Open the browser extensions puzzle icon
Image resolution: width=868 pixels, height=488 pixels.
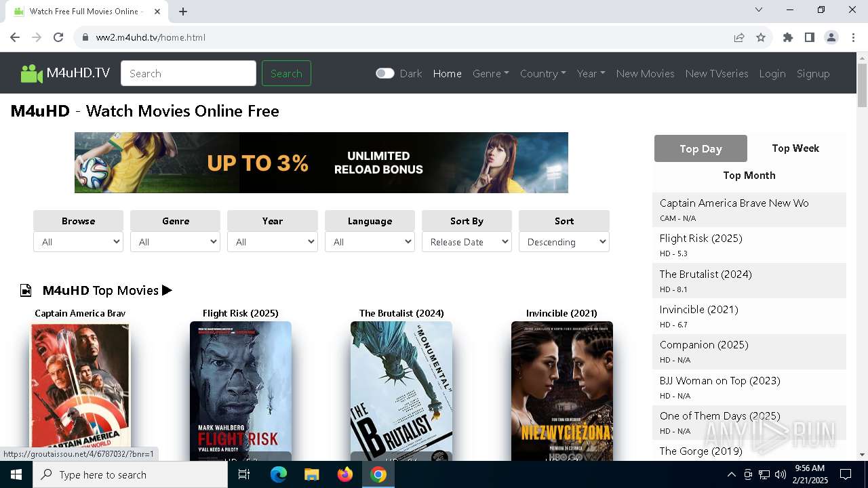(788, 37)
